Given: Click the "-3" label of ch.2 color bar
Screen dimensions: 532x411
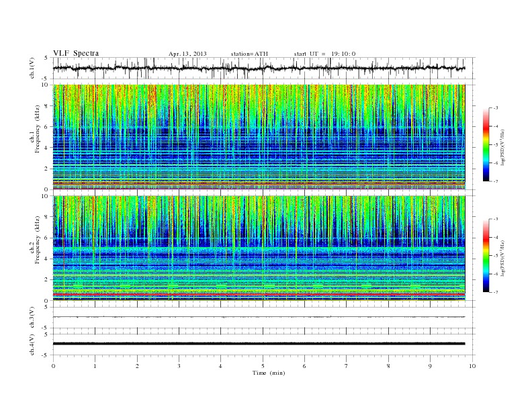Looking at the screenshot, I should pyautogui.click(x=496, y=219).
